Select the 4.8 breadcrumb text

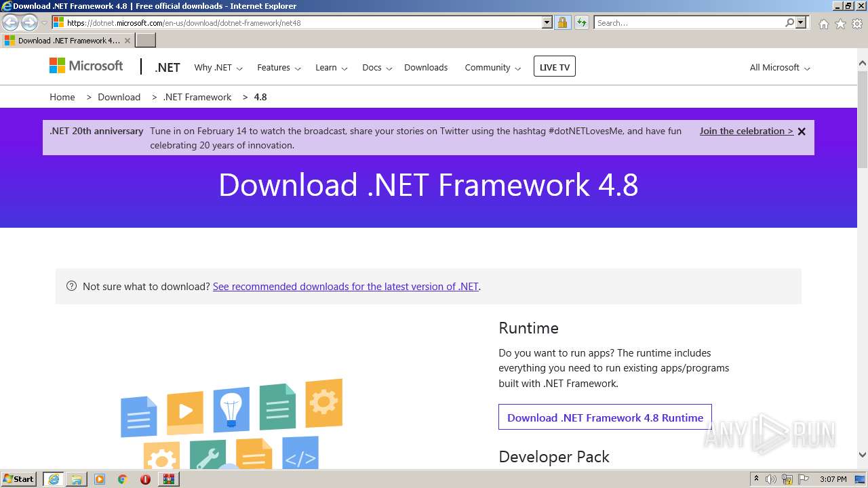pos(260,97)
